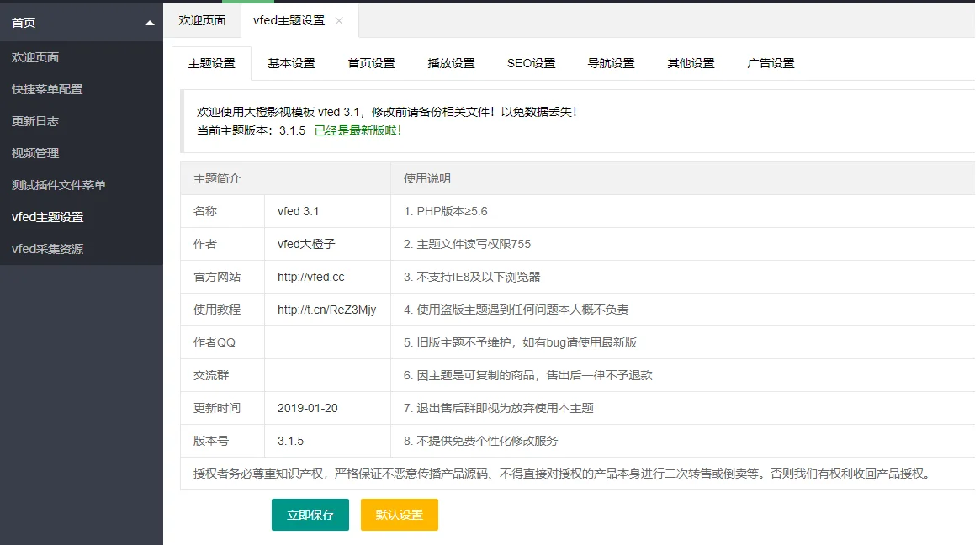
Task: Select 欢迎页面 in the sidebar
Action: click(x=82, y=57)
